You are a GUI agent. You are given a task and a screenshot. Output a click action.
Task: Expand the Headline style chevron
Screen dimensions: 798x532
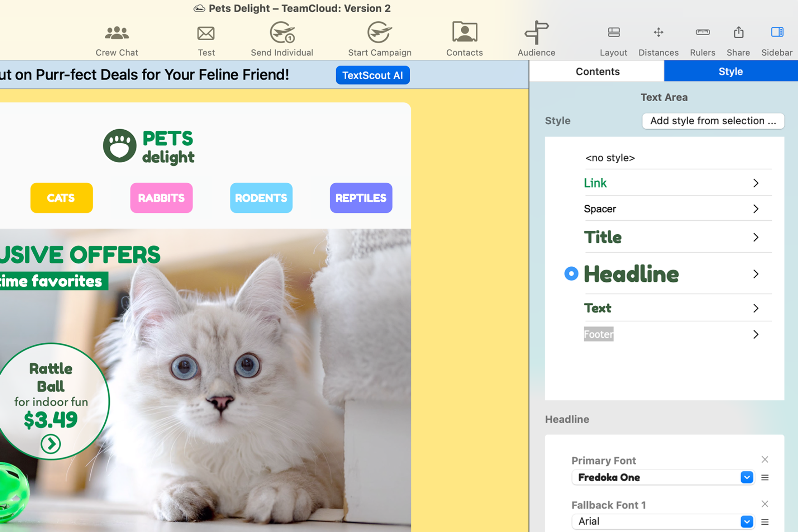756,274
